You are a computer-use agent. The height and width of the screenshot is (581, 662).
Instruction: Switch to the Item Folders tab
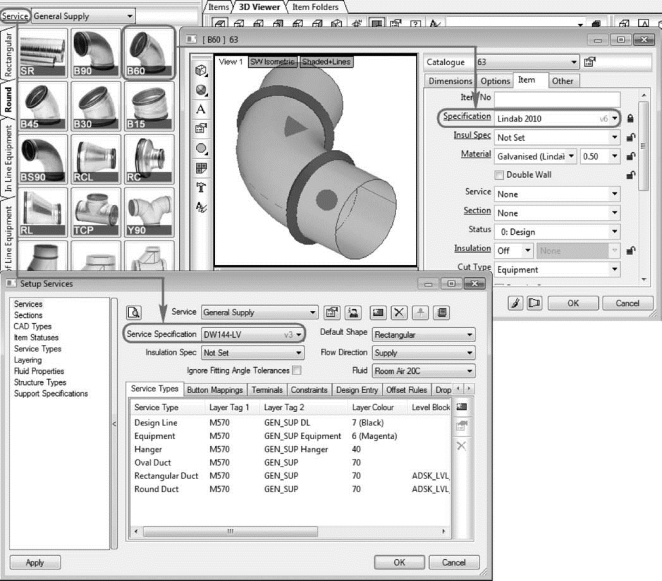tap(315, 7)
